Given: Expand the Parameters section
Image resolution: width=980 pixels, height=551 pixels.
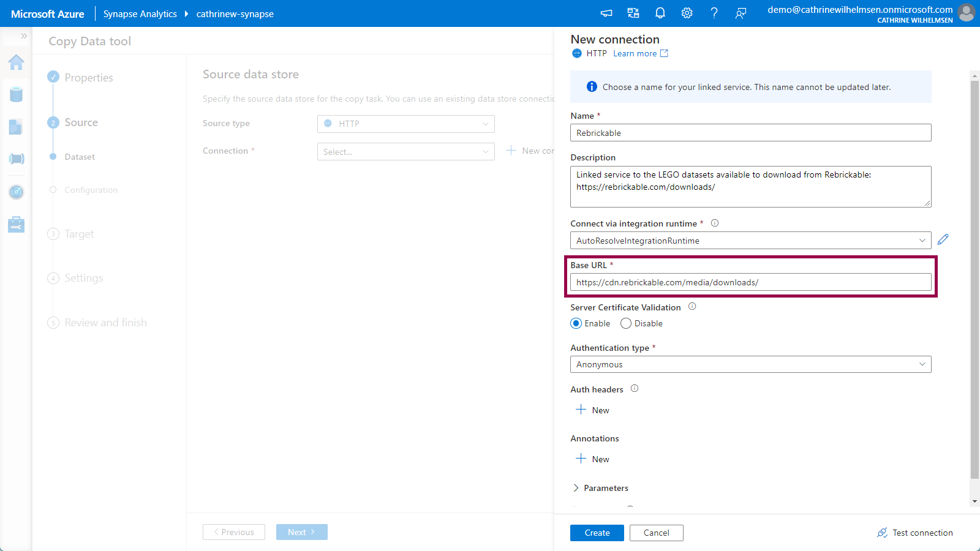Looking at the screenshot, I should click(x=600, y=488).
